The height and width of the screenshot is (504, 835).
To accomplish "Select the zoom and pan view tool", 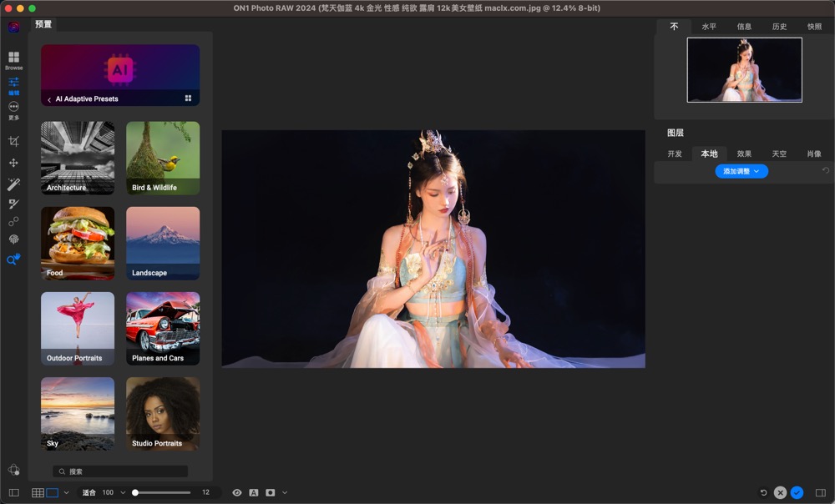I will tap(13, 260).
